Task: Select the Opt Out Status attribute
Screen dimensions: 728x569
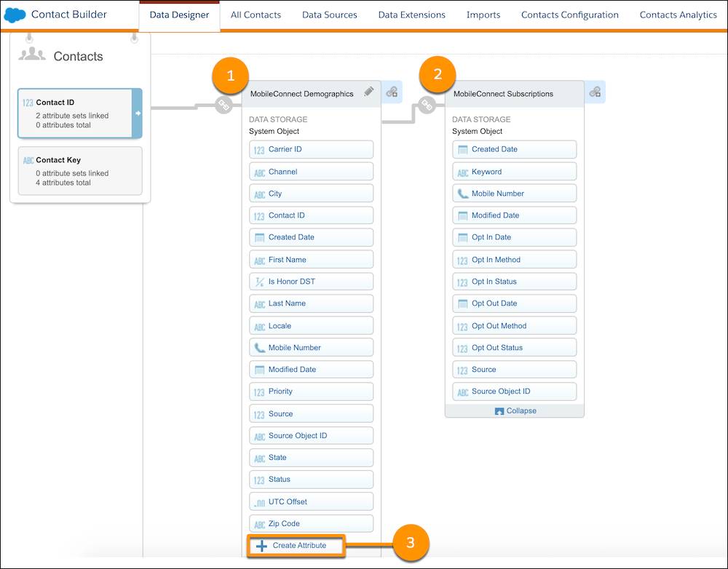Action: (515, 348)
